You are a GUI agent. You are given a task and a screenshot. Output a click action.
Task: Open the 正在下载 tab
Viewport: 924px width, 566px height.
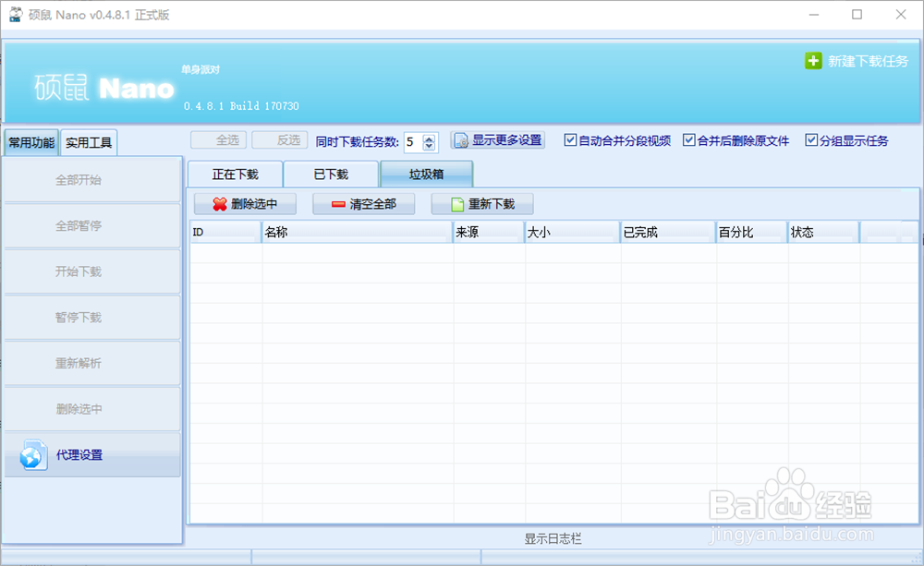tap(235, 175)
